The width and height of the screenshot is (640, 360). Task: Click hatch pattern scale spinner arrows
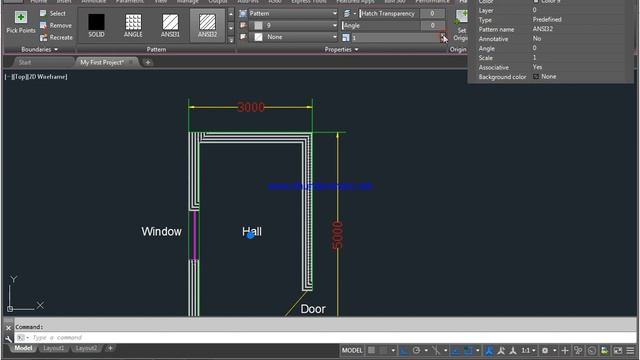pos(442,38)
